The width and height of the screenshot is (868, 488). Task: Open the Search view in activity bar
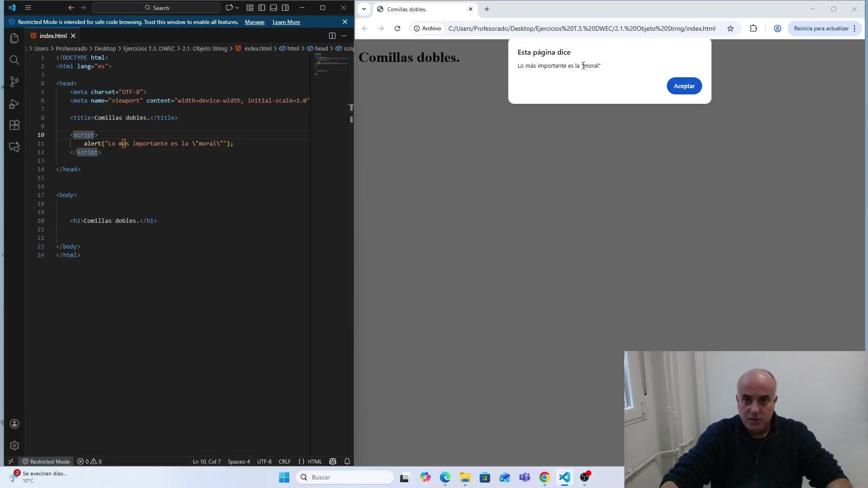tap(14, 60)
